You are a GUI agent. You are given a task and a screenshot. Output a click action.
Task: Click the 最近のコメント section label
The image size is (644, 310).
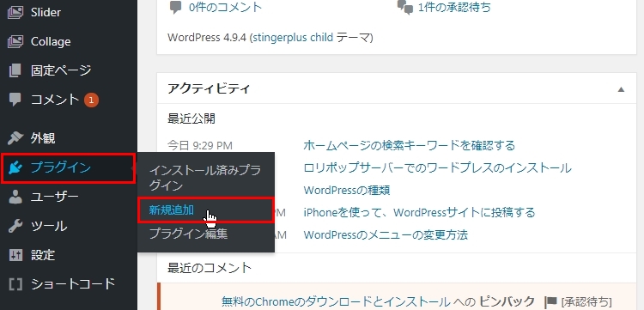coord(210,268)
